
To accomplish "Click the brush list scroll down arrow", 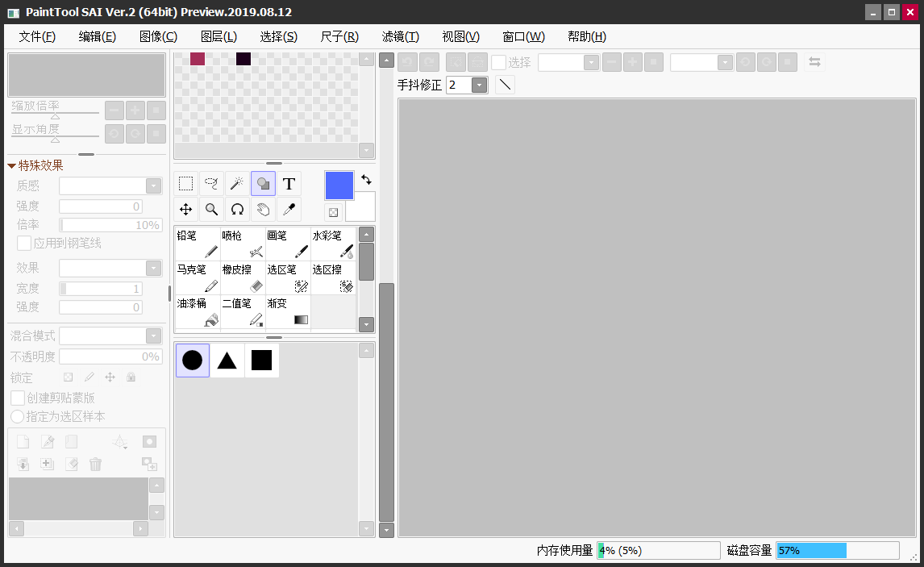I will click(367, 324).
